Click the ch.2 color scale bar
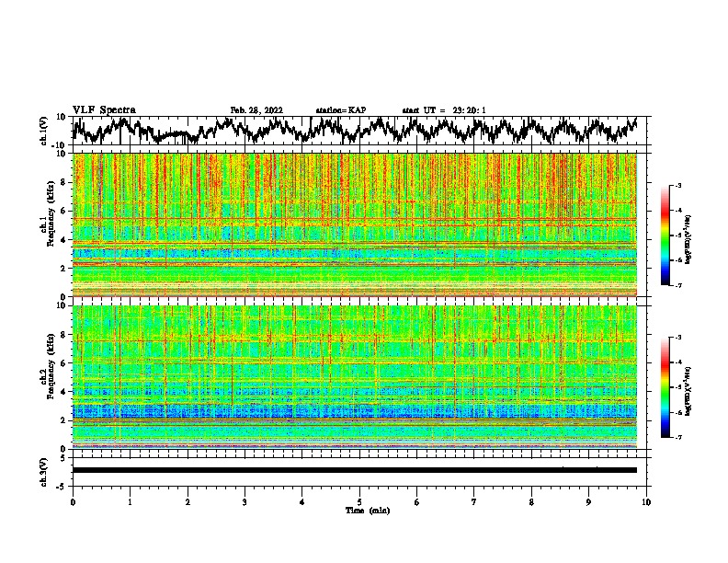This screenshot has height=563, width=728. click(x=665, y=387)
